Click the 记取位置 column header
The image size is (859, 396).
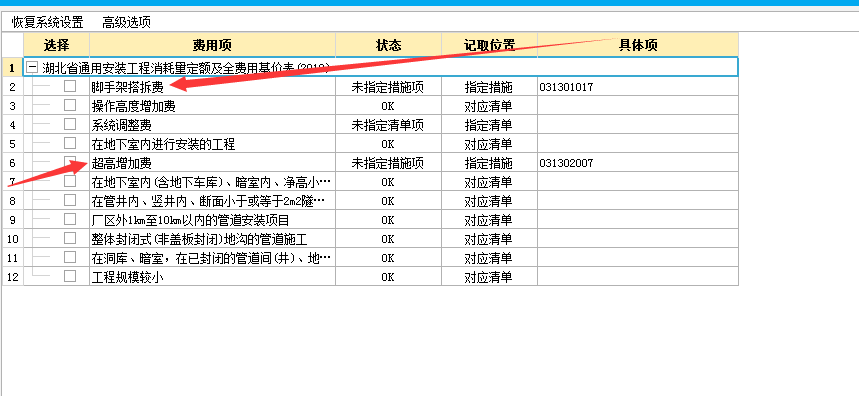click(489, 45)
